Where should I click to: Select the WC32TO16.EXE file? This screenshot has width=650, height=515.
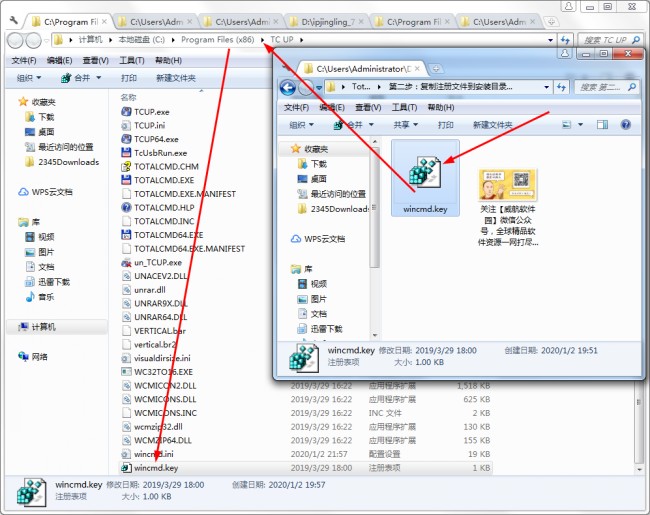[x=163, y=372]
